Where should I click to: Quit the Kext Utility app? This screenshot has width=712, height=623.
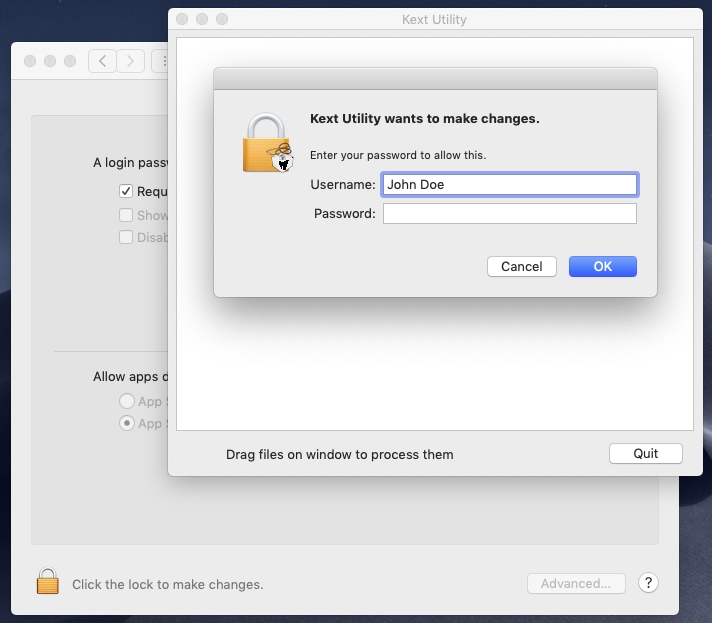(x=645, y=454)
